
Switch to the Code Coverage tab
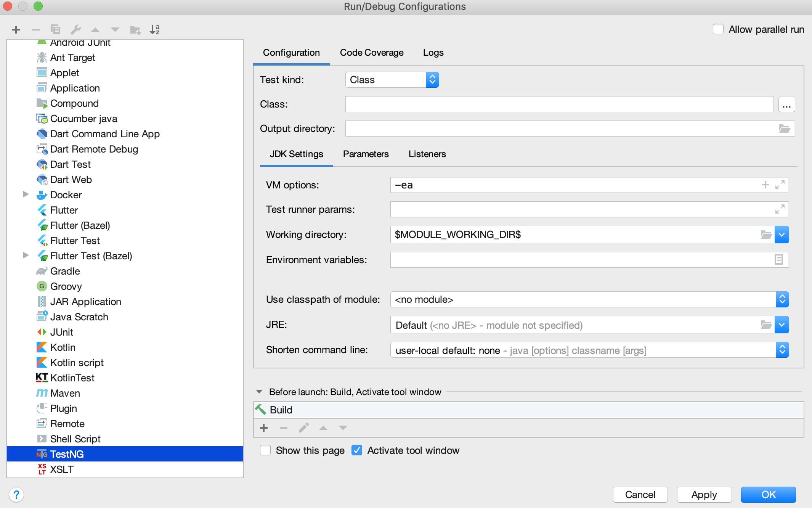(372, 53)
